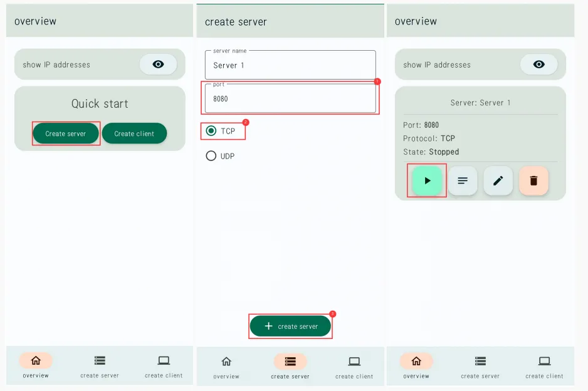Screen dimensions: 588x391
Task: Click Create server in the Quick start card
Action: [x=66, y=133]
